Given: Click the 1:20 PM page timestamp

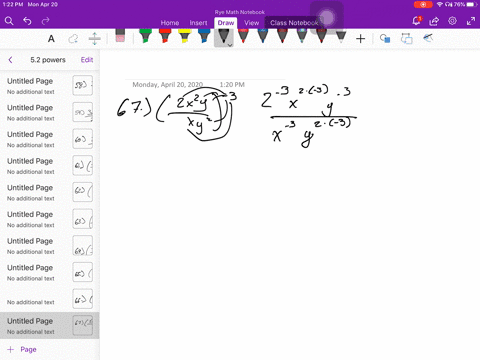Looking at the screenshot, I should click(x=232, y=85).
